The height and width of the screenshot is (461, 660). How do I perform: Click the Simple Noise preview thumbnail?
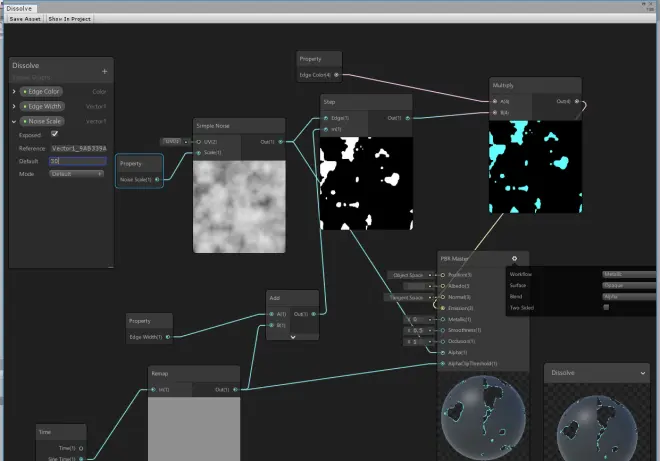[239, 207]
